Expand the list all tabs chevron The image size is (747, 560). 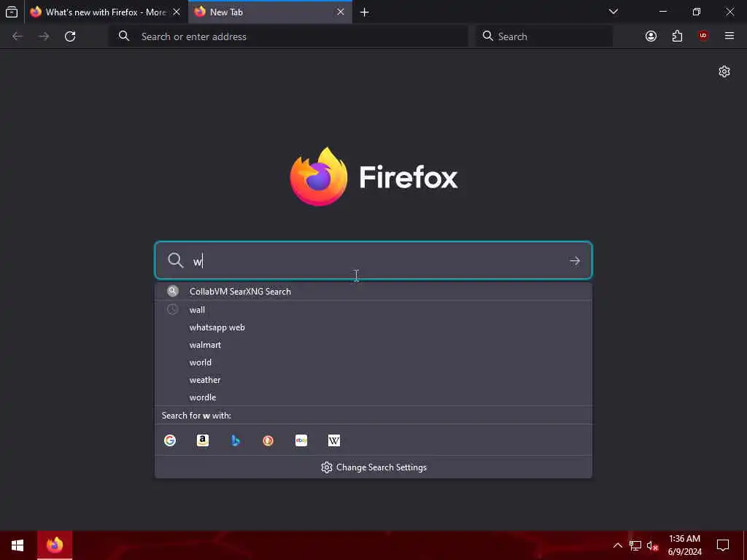(x=614, y=12)
